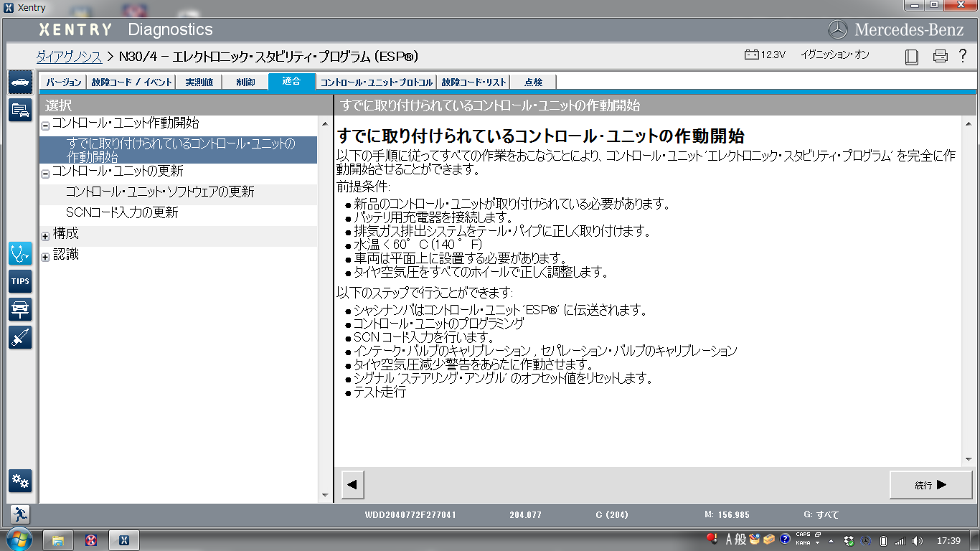Click the vehicle car icon in sidebar

pos(20,83)
